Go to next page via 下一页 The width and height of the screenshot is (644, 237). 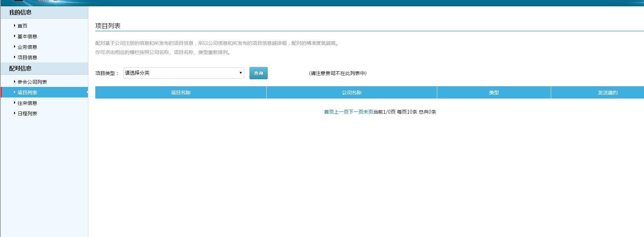coord(356,112)
